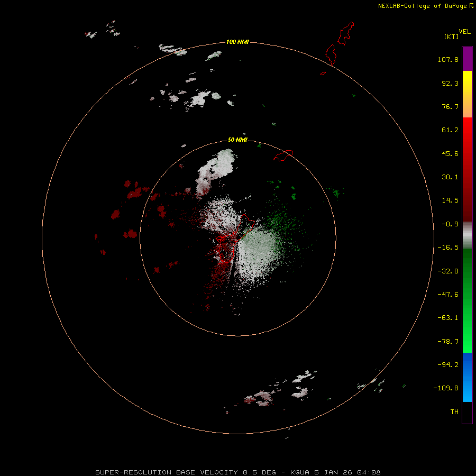Click the -78.7 velocity scale value
Screen dimensions: 476x476
pyautogui.click(x=448, y=342)
